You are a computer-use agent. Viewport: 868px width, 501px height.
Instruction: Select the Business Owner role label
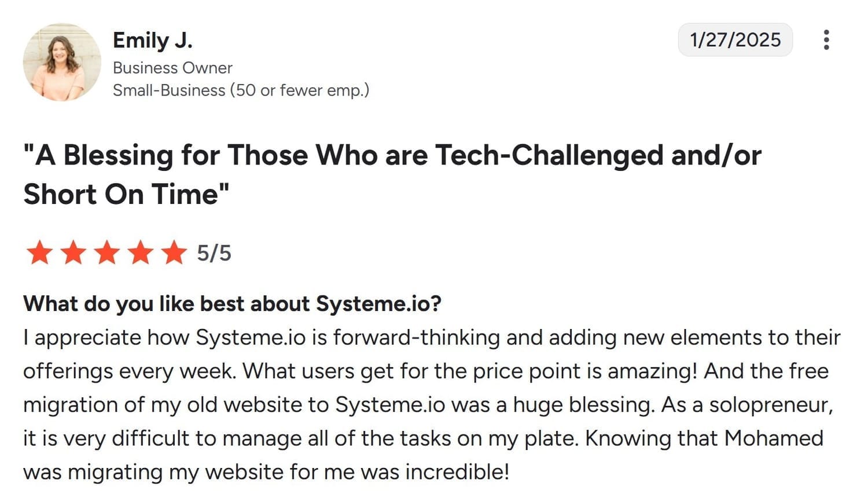coord(172,68)
